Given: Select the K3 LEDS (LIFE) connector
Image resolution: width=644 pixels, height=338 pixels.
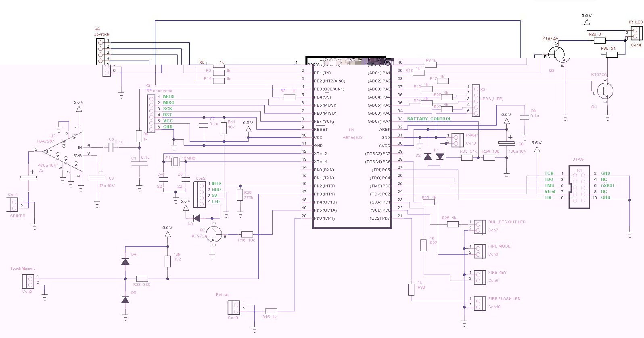Looking at the screenshot, I should (x=476, y=101).
